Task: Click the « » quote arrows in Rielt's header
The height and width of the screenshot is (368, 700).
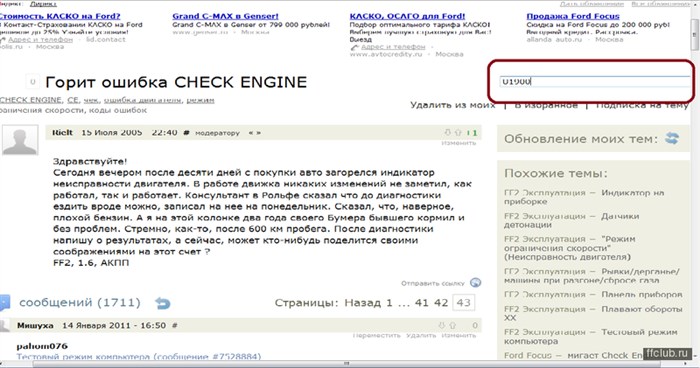Action: click(254, 133)
